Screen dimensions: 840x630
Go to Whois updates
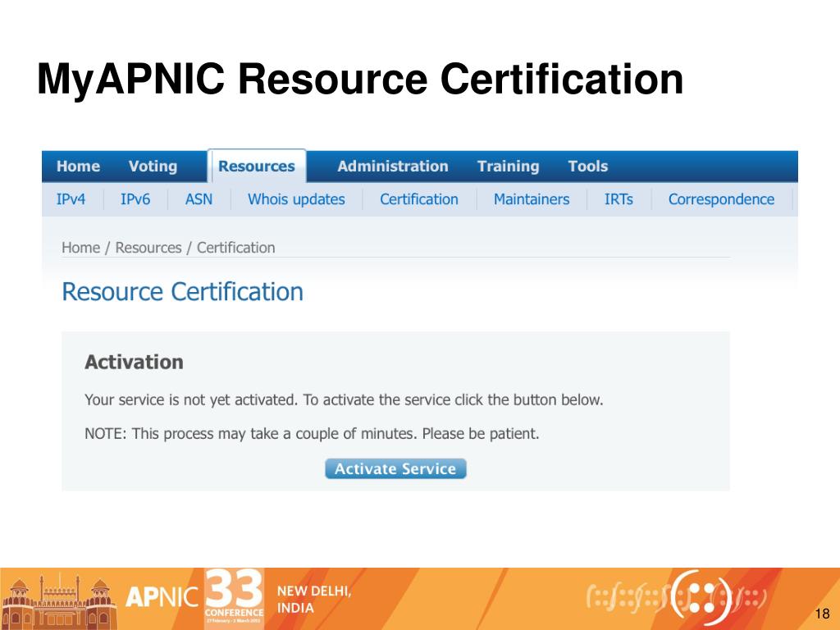[296, 199]
